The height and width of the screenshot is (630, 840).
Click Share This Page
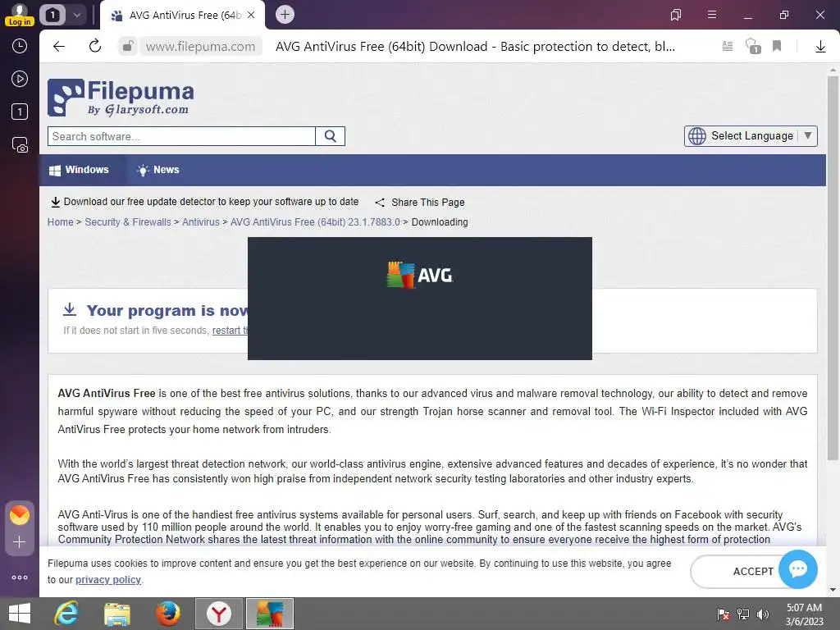[420, 203]
